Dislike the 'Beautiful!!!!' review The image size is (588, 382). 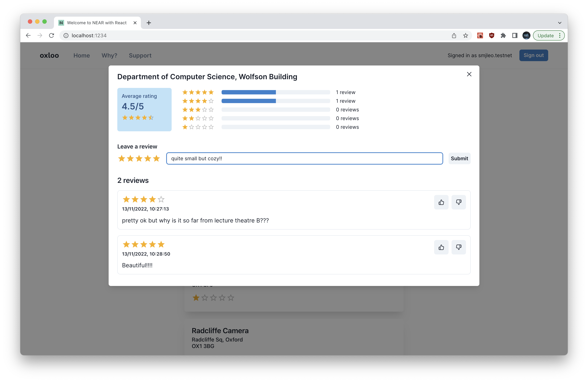(459, 247)
